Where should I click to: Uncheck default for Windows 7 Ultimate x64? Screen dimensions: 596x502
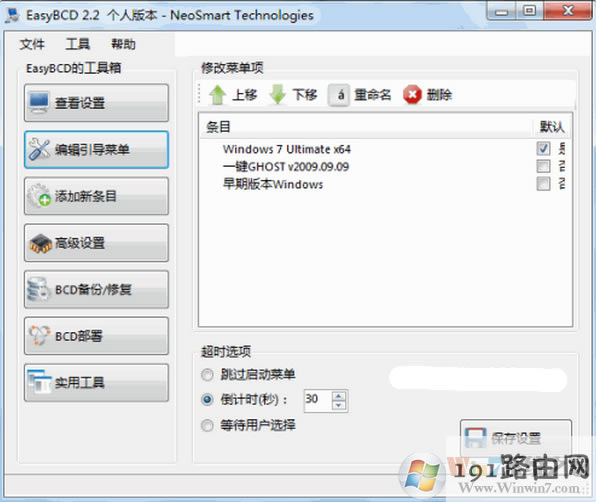coord(543,148)
